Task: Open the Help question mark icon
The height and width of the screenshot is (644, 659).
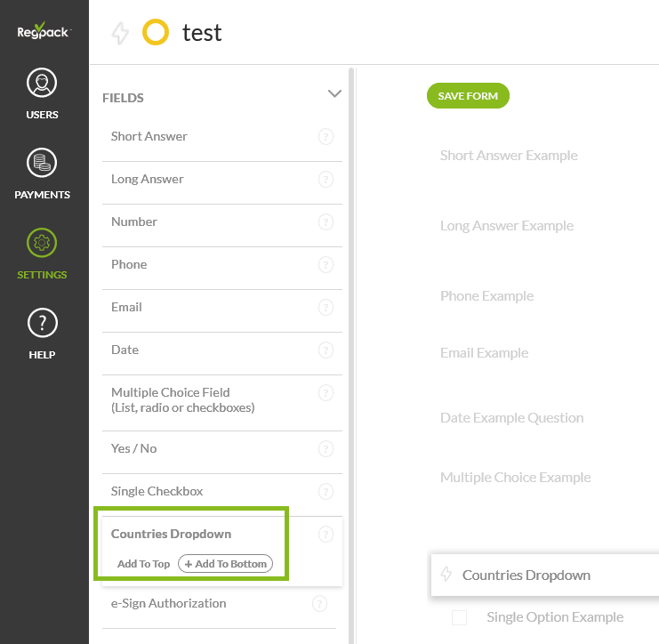Action: click(x=43, y=323)
